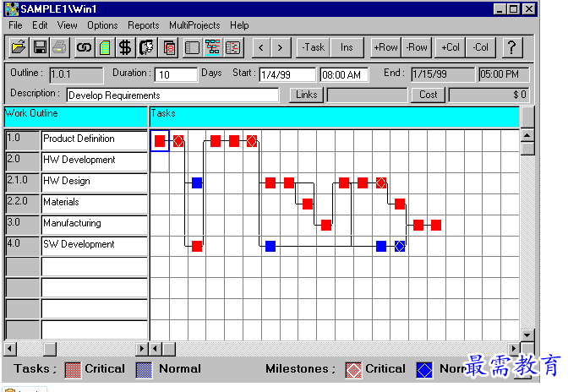This screenshot has height=392, width=568.
Task: Go to previous task with left chevron
Action: click(261, 47)
